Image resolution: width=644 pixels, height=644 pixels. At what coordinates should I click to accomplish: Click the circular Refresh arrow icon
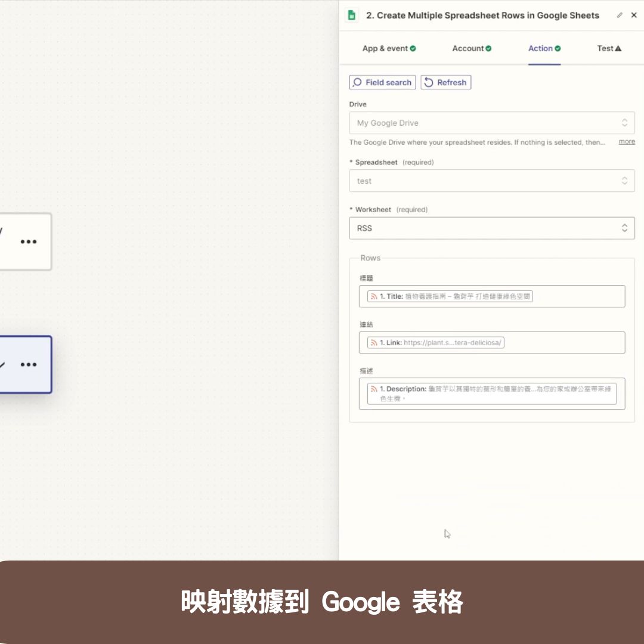(428, 82)
